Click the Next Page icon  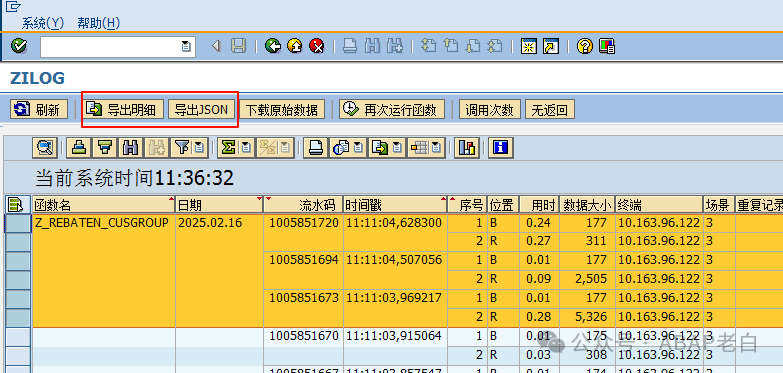472,46
